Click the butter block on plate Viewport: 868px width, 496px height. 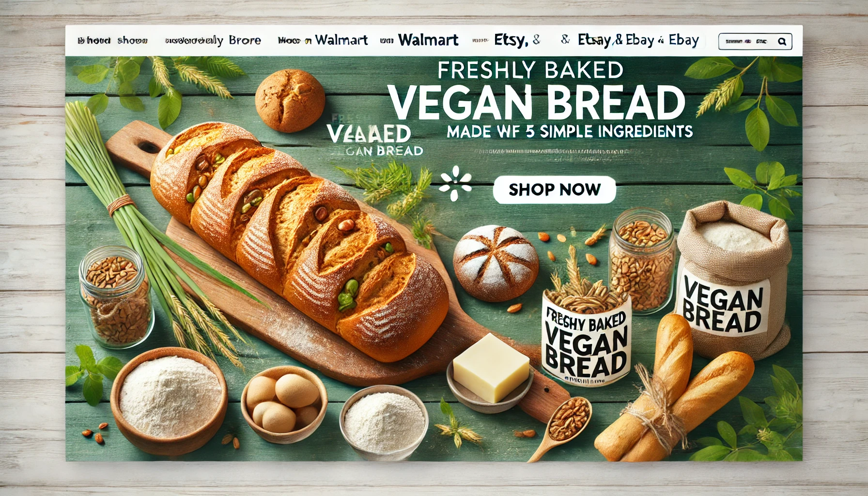tap(491, 368)
